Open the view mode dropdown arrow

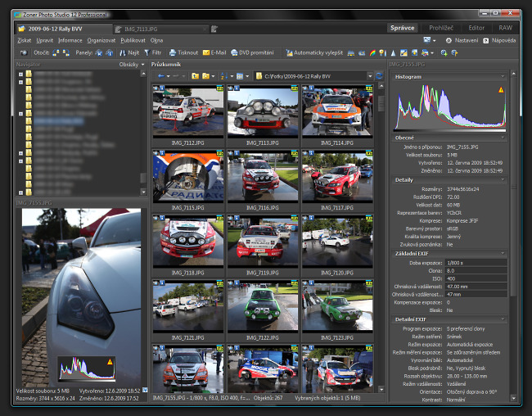coord(247,76)
